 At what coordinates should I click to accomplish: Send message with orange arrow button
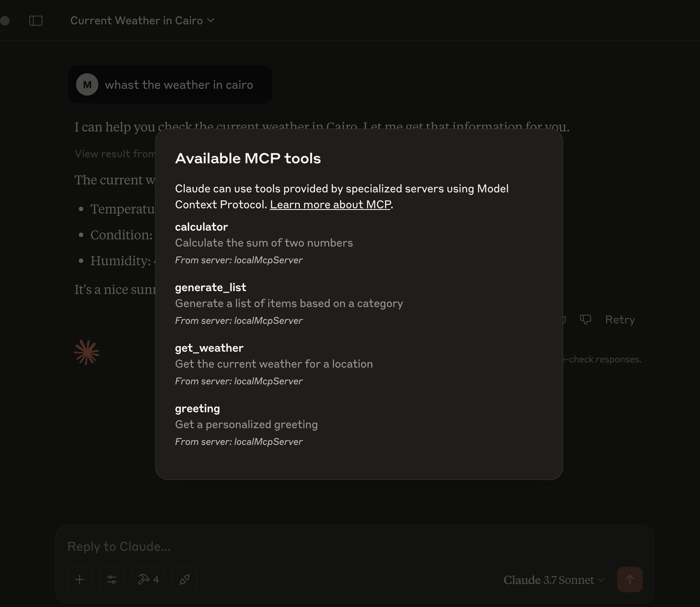coord(630,580)
